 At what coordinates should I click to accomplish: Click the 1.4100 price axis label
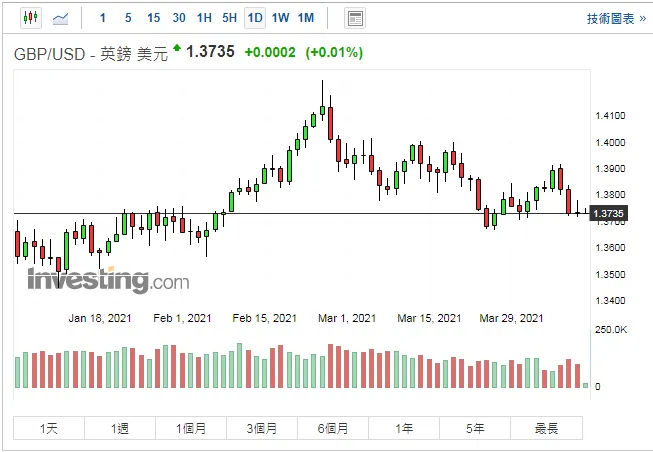click(x=611, y=116)
